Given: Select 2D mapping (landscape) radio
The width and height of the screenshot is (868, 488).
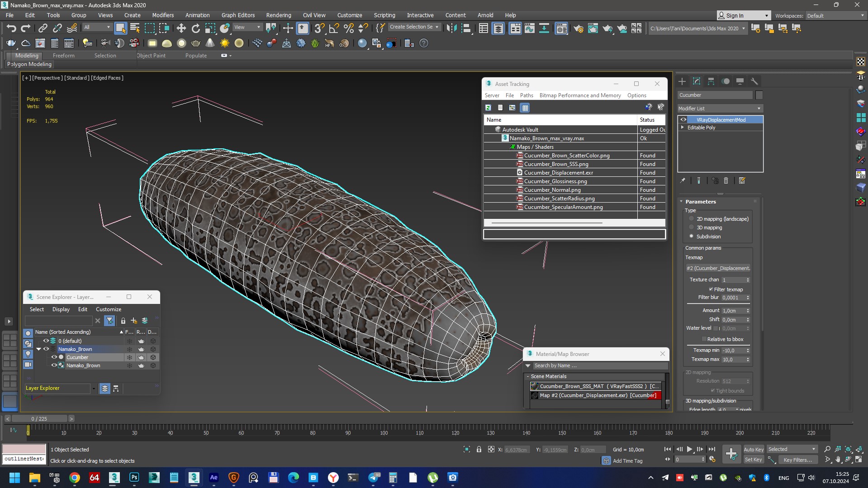Looking at the screenshot, I should coord(691,219).
